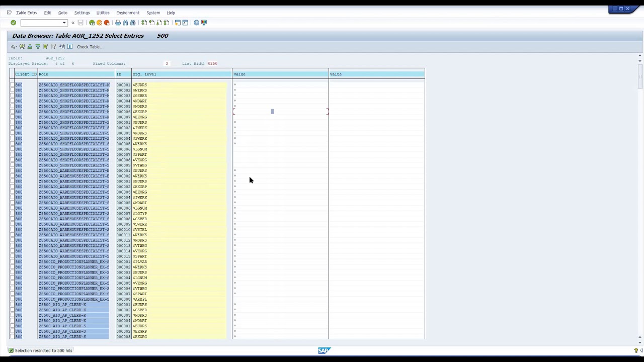Open the SAP window menu icon
Viewport: 644px width, 362px height.
point(9,13)
